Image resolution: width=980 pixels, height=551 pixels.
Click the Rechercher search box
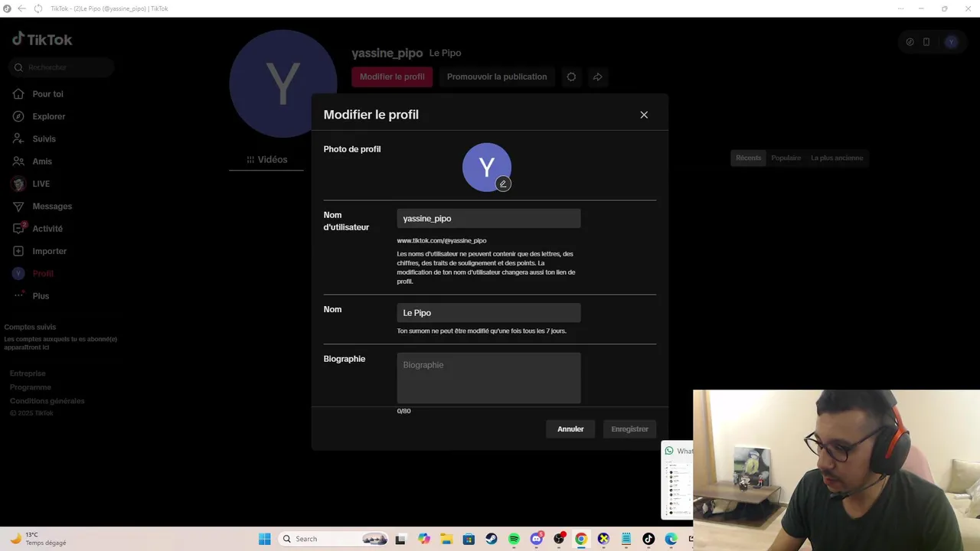tap(63, 67)
